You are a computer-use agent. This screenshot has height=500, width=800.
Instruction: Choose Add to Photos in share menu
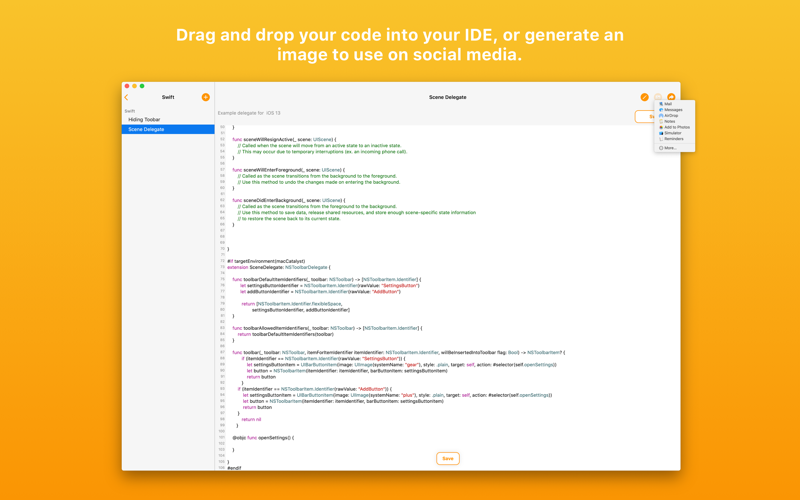coord(674,127)
